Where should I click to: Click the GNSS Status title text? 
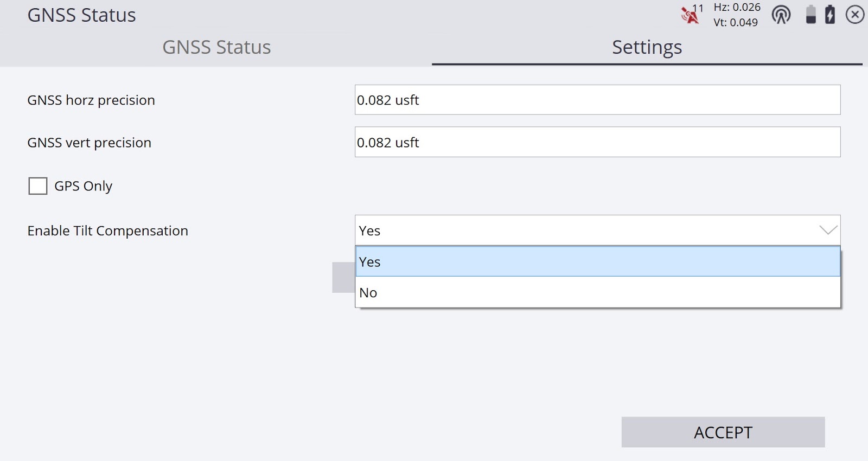[81, 15]
